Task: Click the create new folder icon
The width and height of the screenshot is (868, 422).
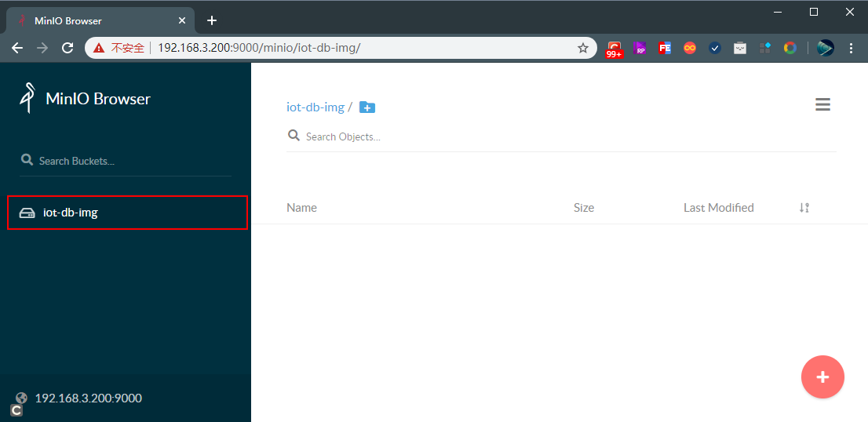Action: click(x=367, y=107)
